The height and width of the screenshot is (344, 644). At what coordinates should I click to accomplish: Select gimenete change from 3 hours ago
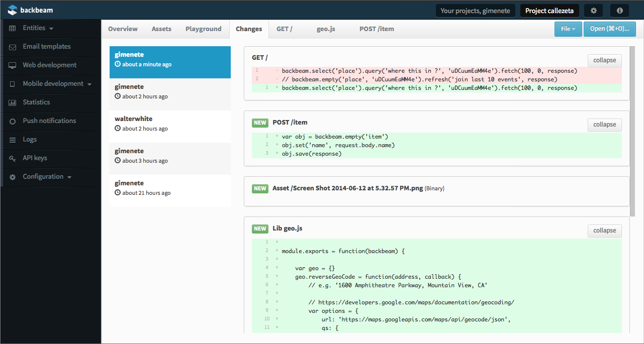pyautogui.click(x=170, y=159)
